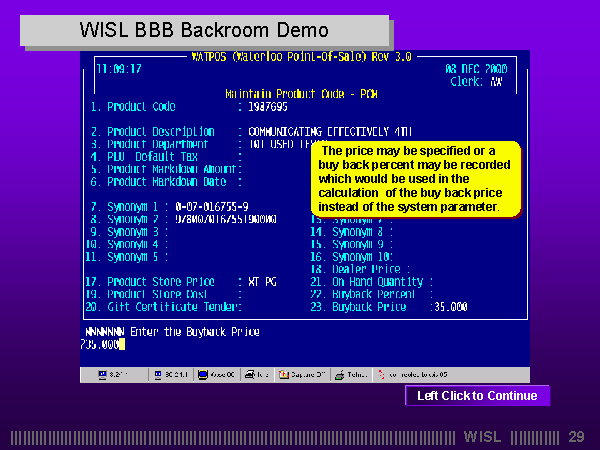Open the second taskbar window button
This screenshot has height=450, width=600.
tap(172, 375)
